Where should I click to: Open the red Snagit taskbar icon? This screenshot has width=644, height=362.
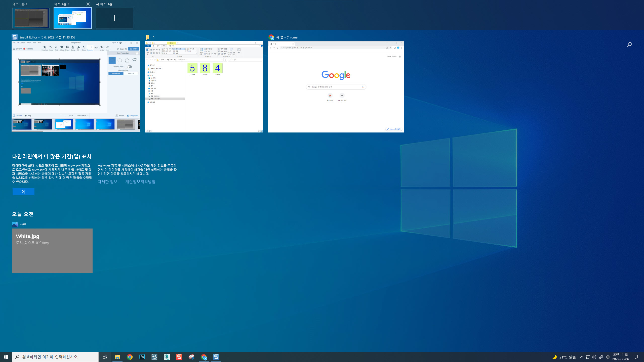coord(179,357)
